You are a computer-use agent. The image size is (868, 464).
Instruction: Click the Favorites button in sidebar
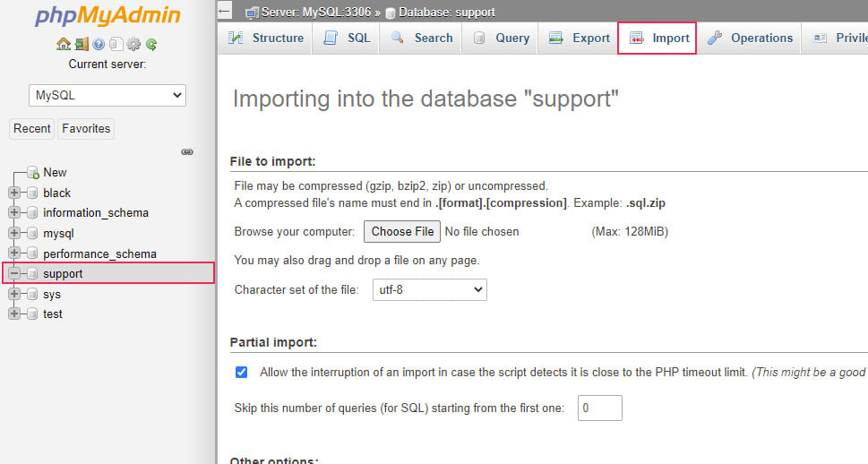(86, 128)
